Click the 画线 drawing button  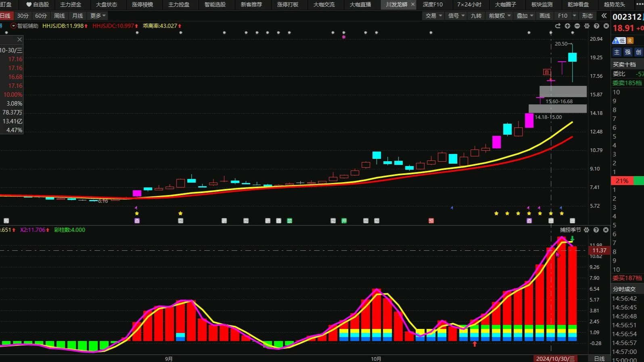[545, 16]
